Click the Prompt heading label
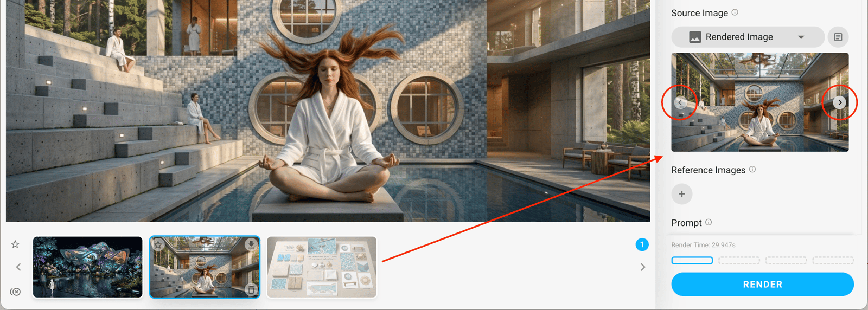Image resolution: width=868 pixels, height=310 pixels. click(x=686, y=223)
